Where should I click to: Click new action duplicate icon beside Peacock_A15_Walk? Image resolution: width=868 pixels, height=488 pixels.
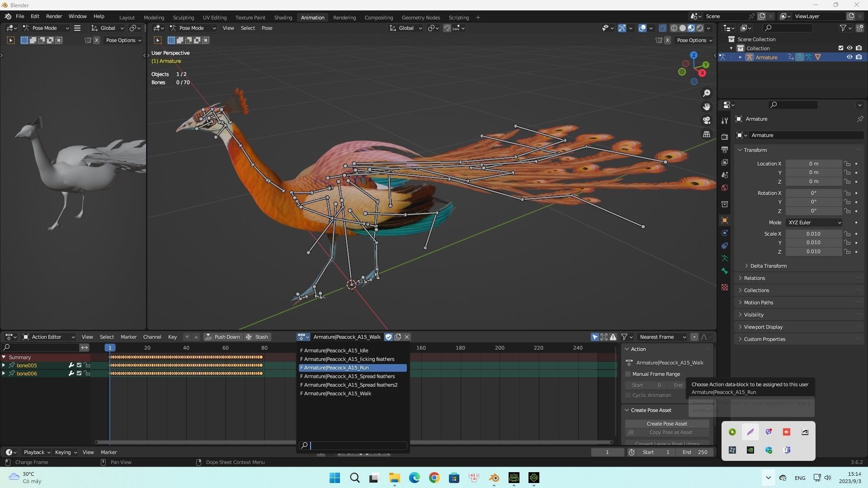[x=398, y=337]
